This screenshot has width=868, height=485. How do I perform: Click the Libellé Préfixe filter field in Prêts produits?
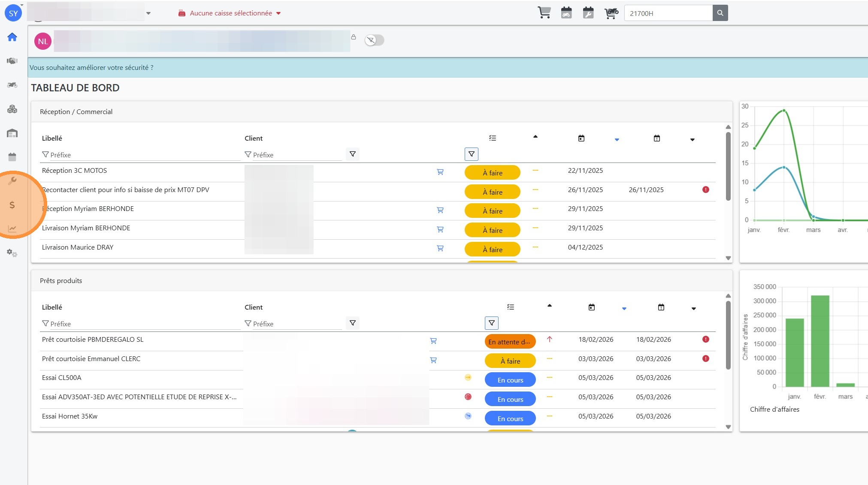click(141, 324)
